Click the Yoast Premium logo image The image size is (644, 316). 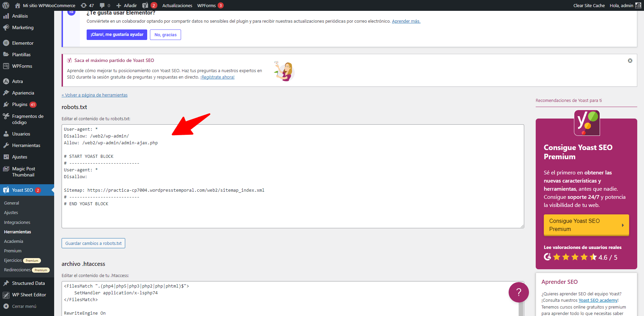pyautogui.click(x=587, y=123)
